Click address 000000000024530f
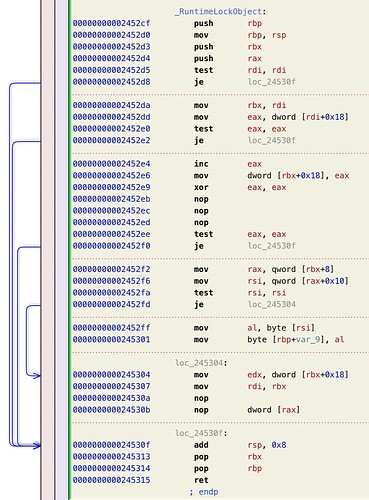 (111, 445)
